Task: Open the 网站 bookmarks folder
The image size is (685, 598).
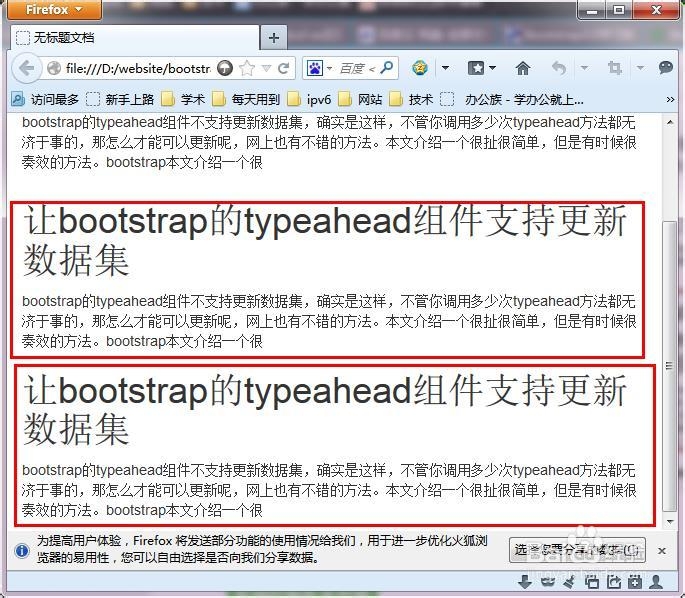Action: click(360, 100)
